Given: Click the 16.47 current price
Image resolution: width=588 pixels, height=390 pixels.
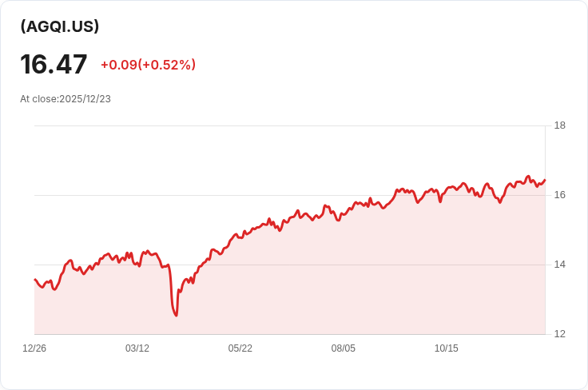Looking at the screenshot, I should click(x=54, y=64).
